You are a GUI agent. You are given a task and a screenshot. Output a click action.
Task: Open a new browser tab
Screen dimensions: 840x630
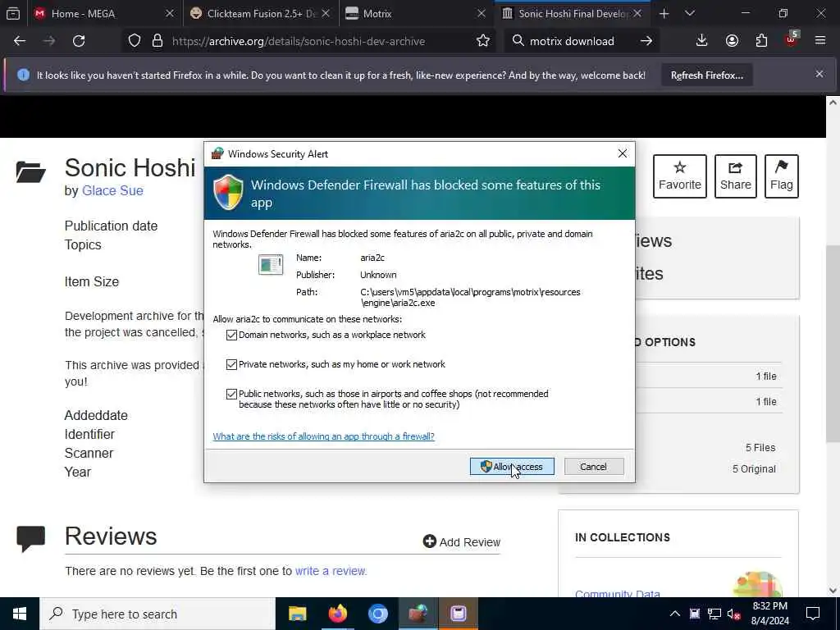click(x=664, y=13)
